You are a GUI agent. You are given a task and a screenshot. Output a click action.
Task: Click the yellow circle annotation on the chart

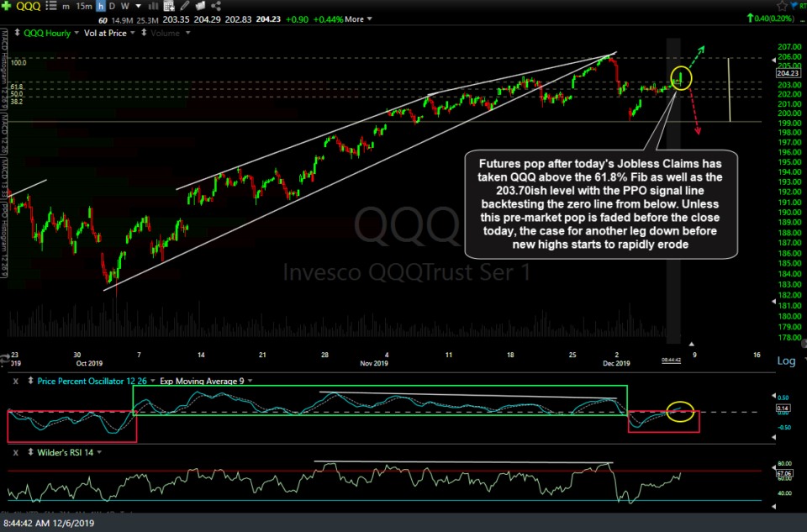click(x=679, y=78)
